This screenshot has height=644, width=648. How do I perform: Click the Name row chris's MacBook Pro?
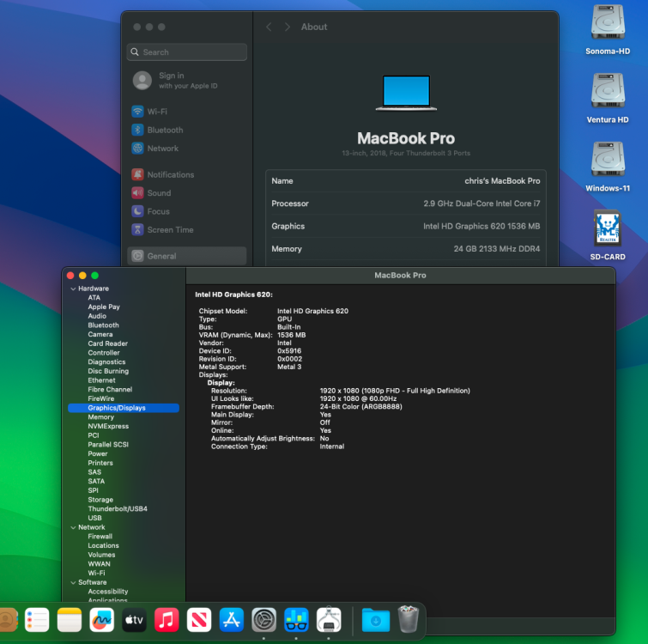406,181
